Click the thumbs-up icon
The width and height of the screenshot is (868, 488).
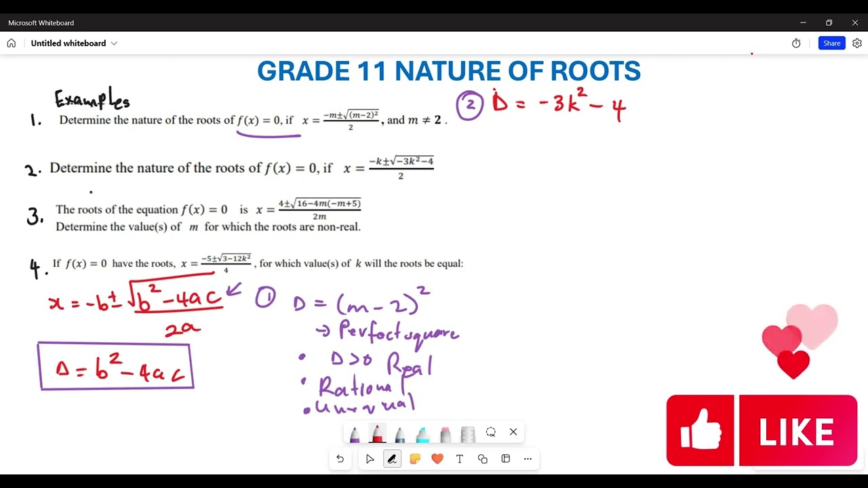pyautogui.click(x=701, y=430)
